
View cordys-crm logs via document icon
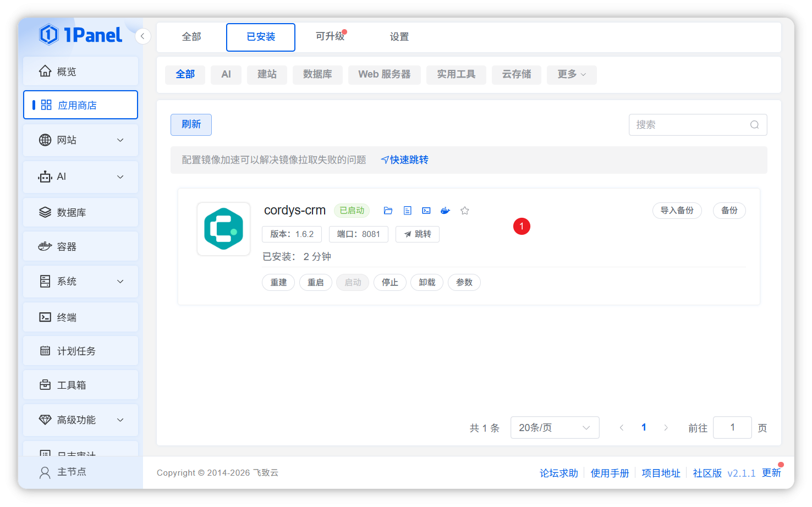tap(407, 211)
